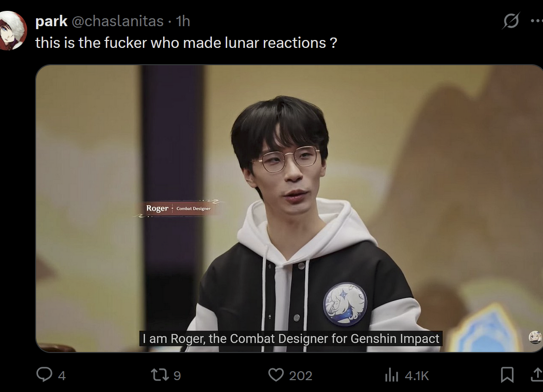543x392 pixels.
Task: Open the @chaslanitas handle link
Action: [x=118, y=21]
